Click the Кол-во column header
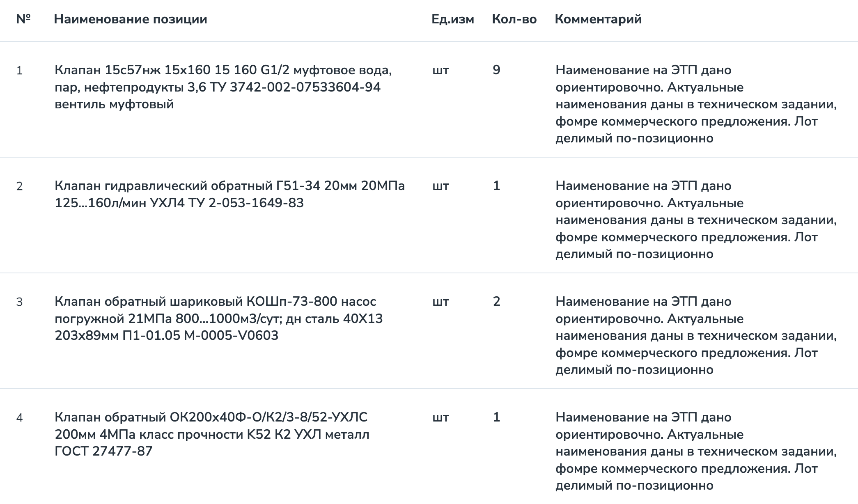The image size is (858, 504). coord(514,19)
